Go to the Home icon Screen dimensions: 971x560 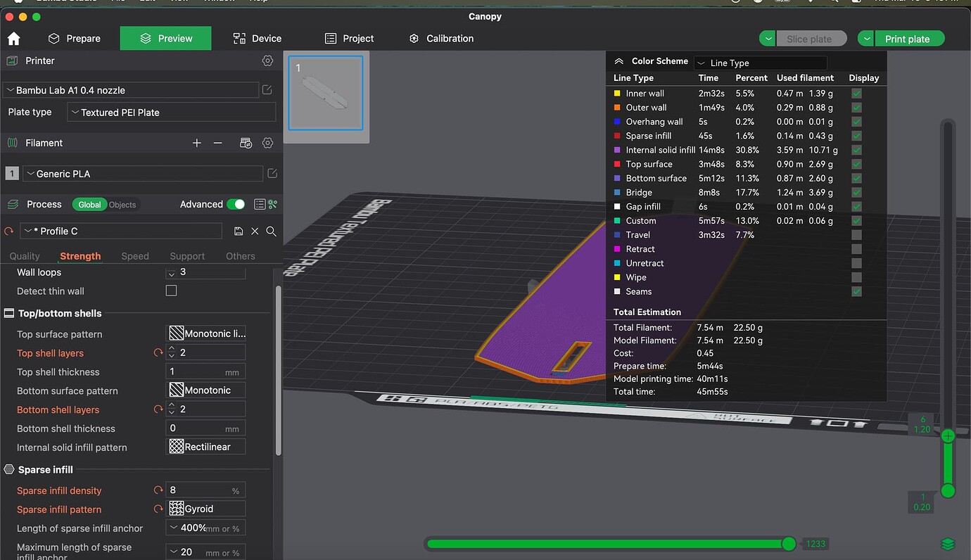[13, 39]
